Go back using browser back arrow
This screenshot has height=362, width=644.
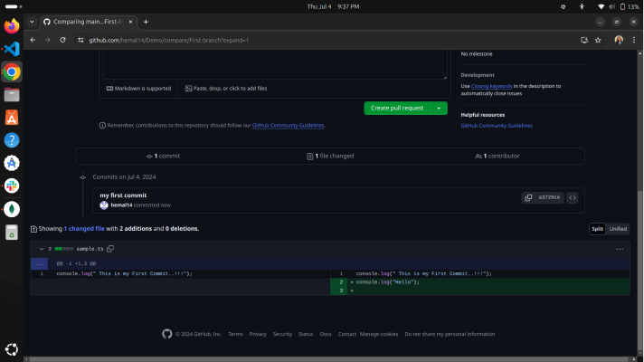[x=33, y=40]
